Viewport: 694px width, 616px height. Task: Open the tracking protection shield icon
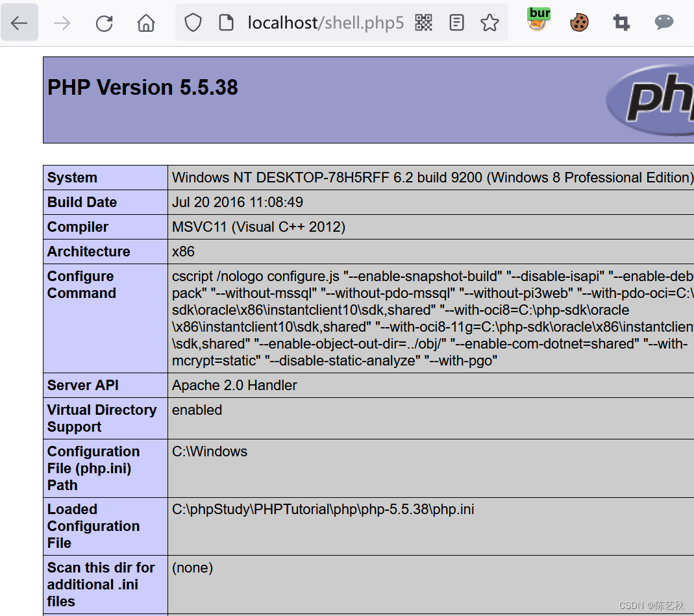(x=193, y=23)
